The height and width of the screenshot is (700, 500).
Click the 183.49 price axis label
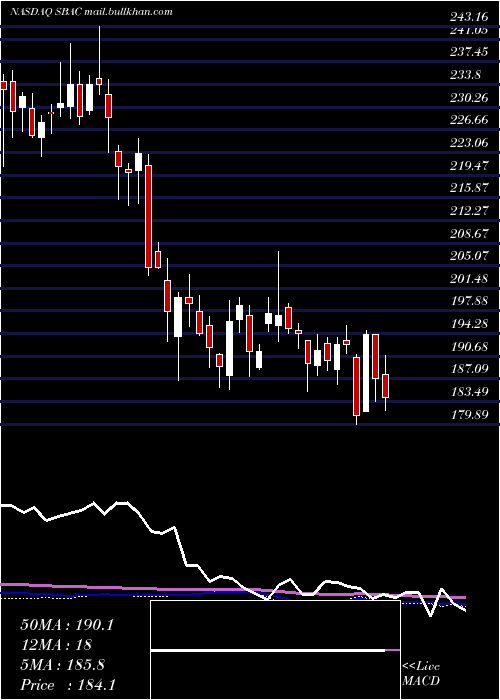[x=469, y=392]
